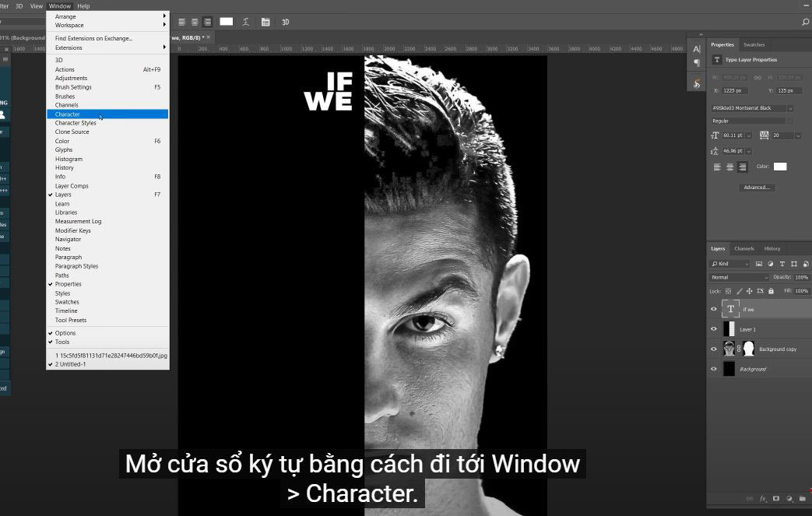Create a new group folder icon
The height and width of the screenshot is (516, 812).
[802, 498]
